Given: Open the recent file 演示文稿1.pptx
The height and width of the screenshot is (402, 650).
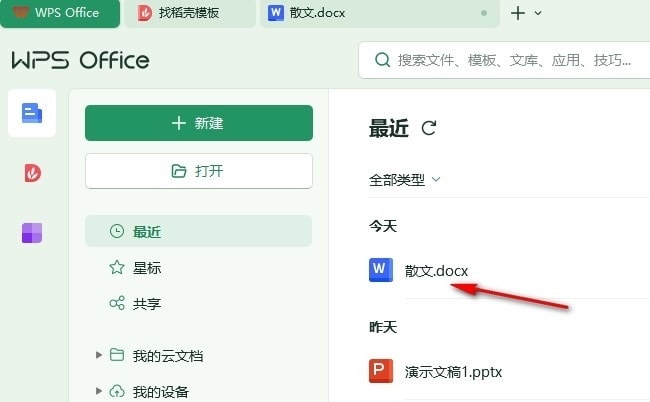Looking at the screenshot, I should click(454, 372).
